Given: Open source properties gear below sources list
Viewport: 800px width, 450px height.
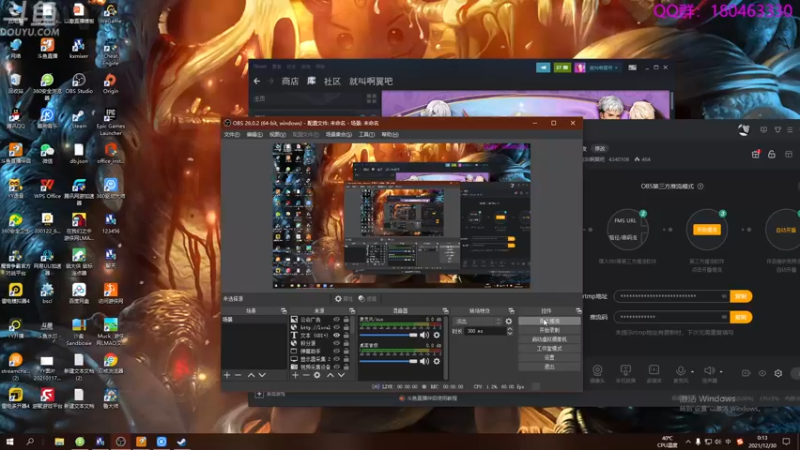Looking at the screenshot, I should point(317,375).
